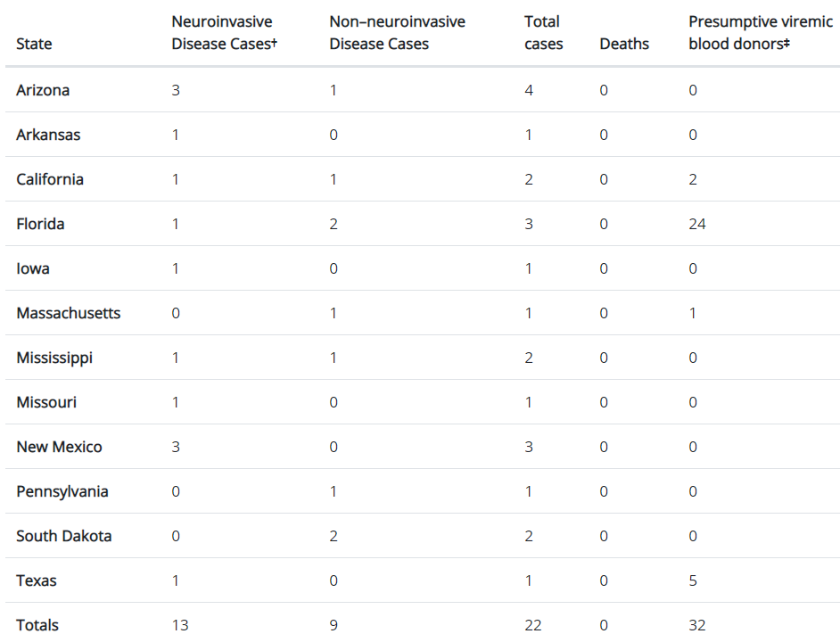Viewport: 840px width, 642px height.
Task: Select the Massachusetts state cell
Action: click(69, 313)
